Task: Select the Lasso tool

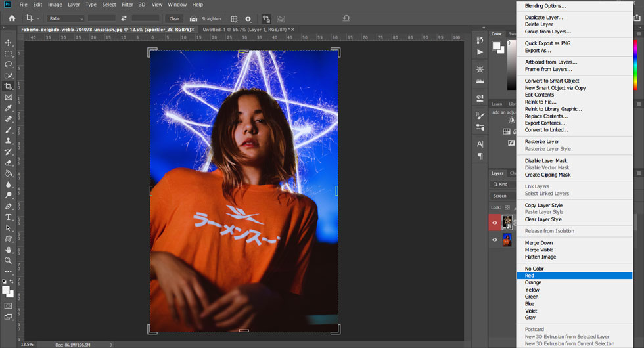Action: pyautogui.click(x=9, y=64)
